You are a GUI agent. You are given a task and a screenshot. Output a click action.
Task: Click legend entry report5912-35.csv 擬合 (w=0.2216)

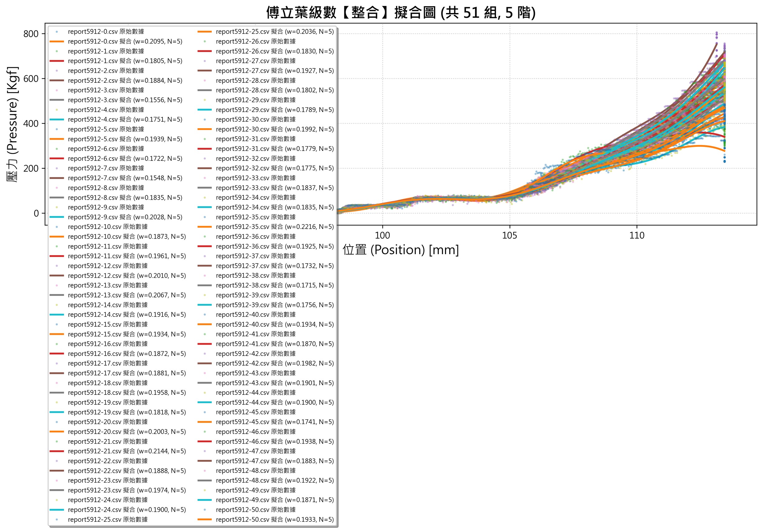(275, 227)
